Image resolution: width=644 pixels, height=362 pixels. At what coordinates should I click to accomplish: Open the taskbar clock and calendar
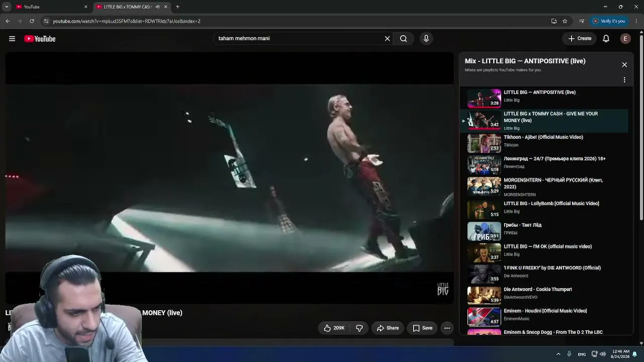pos(620,354)
